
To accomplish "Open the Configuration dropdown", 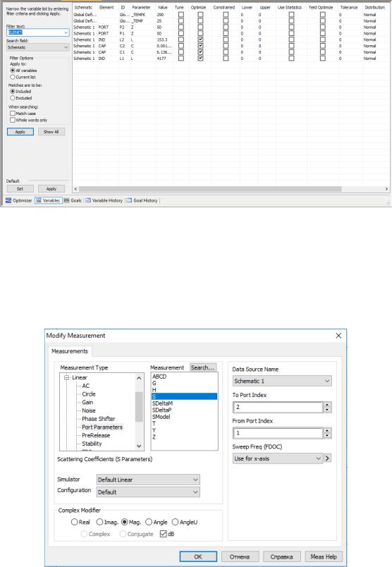I will [148, 492].
